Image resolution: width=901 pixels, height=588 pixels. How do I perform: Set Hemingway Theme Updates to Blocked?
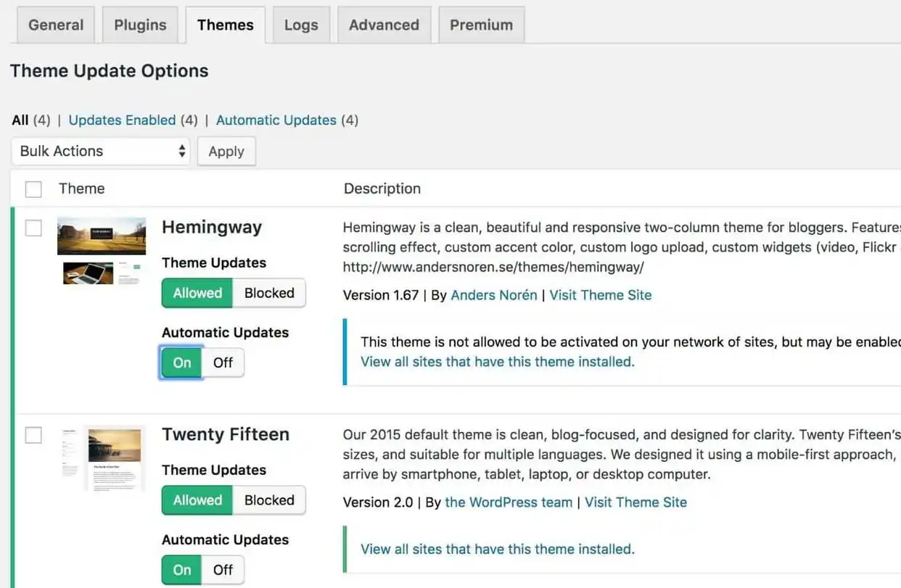(269, 294)
